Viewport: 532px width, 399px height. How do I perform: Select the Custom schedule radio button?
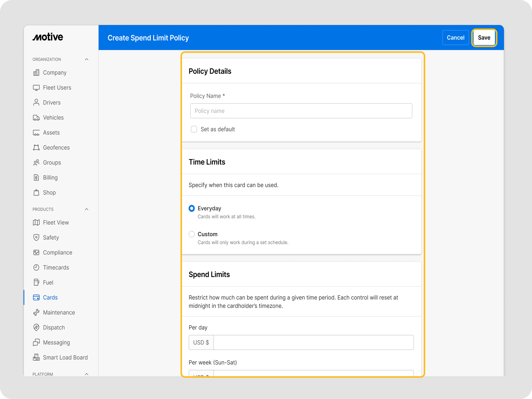[192, 234]
